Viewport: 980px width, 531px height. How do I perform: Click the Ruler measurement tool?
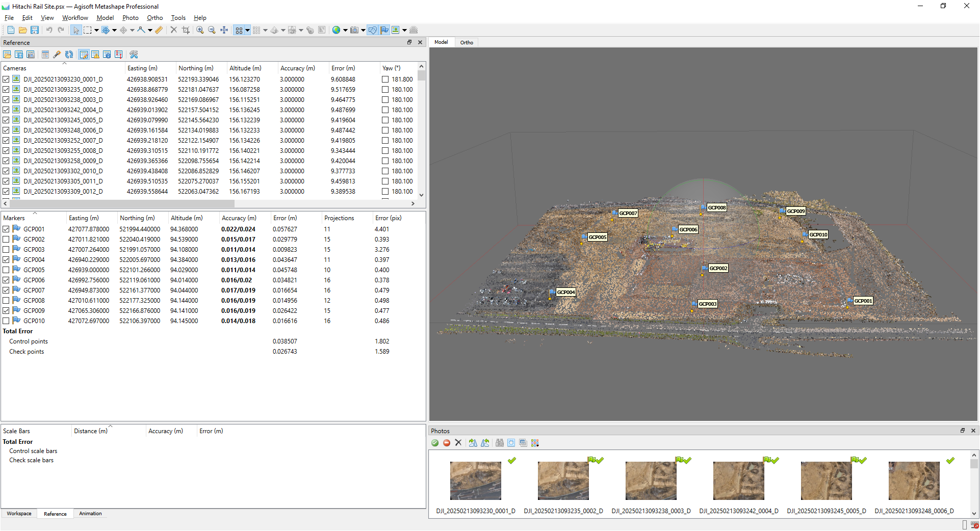pos(159,30)
